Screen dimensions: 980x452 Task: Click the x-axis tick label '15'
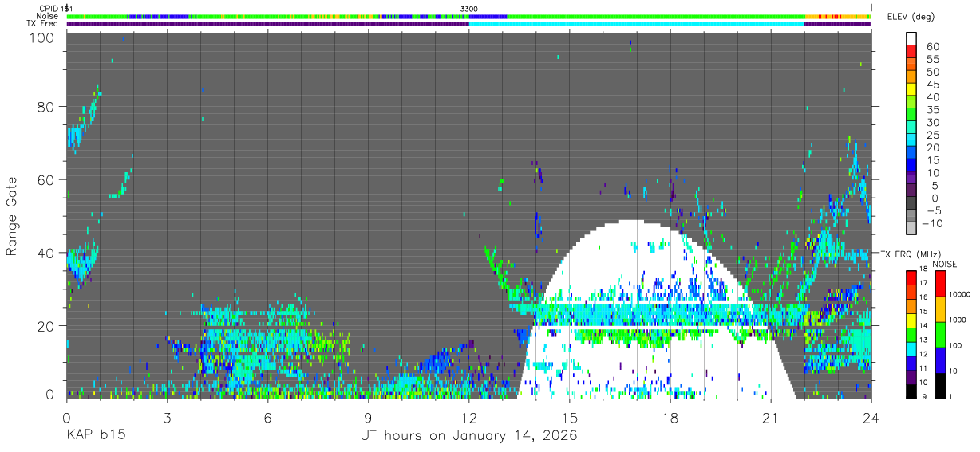coord(570,418)
